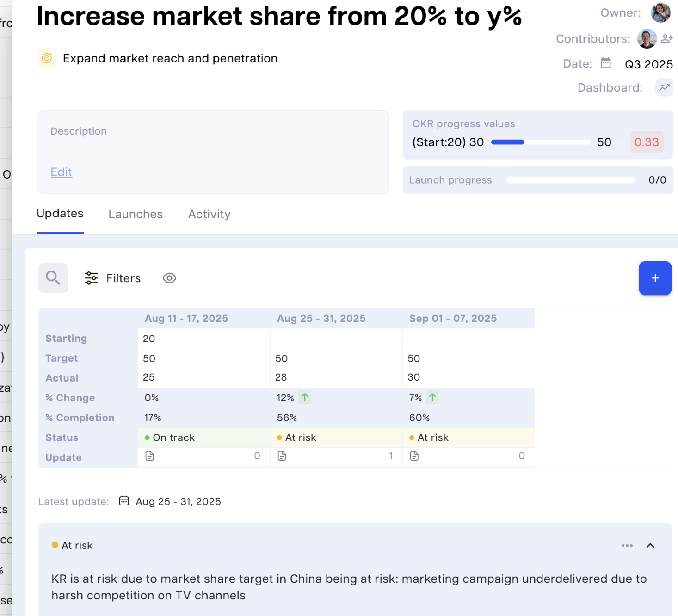Open the Q3 2025 date calendar icon
Image resolution: width=678 pixels, height=616 pixels.
[x=605, y=63]
